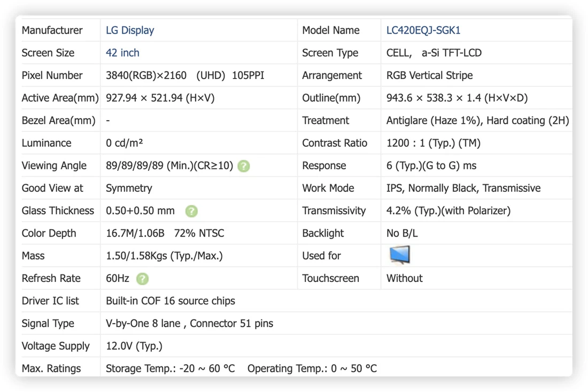Open the LC420EQJ-SGK1 model link
Screen dimensions: 588x392
423,30
